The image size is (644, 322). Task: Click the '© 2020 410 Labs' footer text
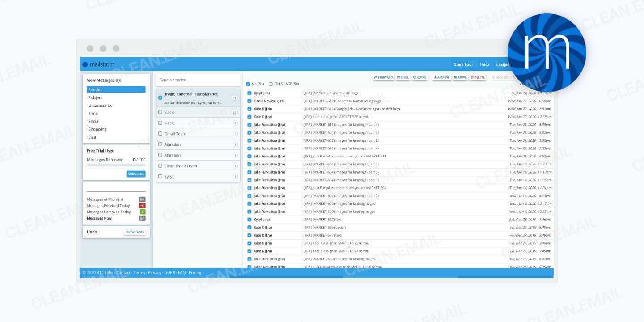[98, 273]
